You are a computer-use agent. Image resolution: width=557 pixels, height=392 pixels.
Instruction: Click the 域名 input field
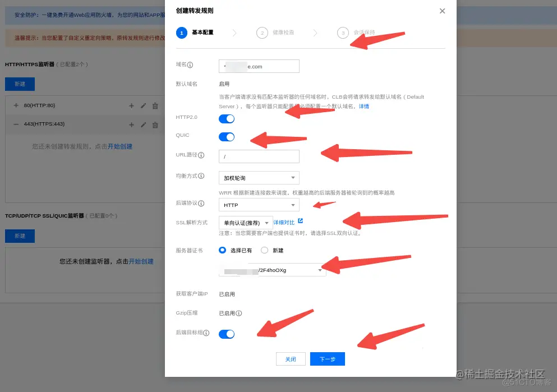259,66
